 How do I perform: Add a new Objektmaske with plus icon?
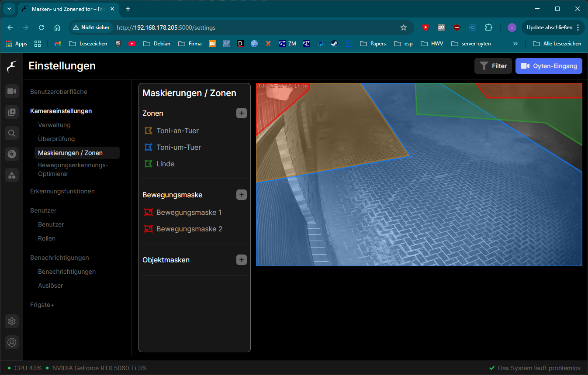pyautogui.click(x=241, y=260)
